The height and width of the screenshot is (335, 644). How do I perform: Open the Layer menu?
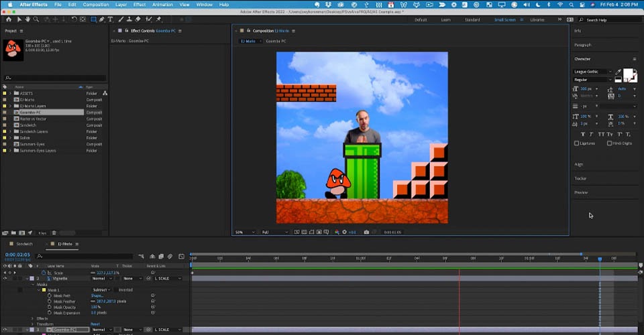pos(121,5)
